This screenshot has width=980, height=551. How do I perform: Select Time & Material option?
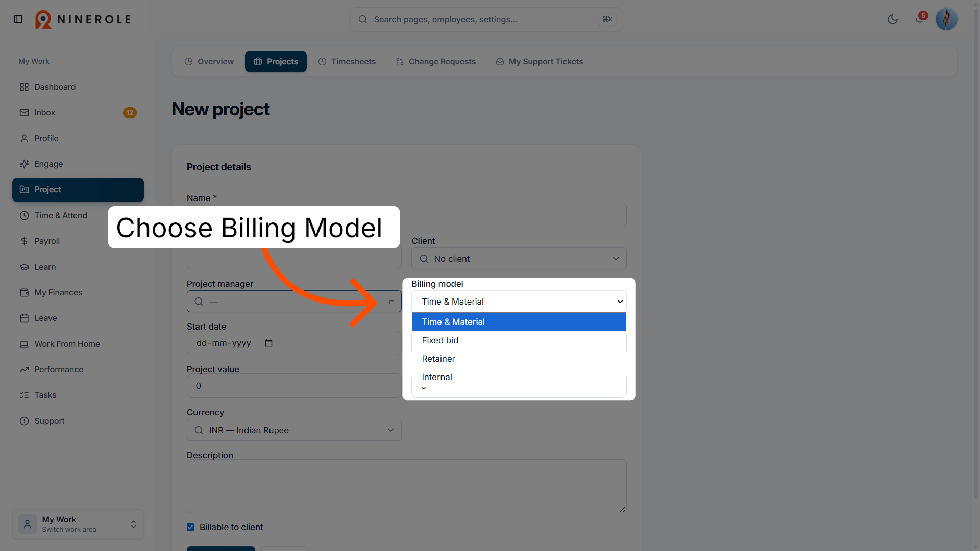pos(519,322)
